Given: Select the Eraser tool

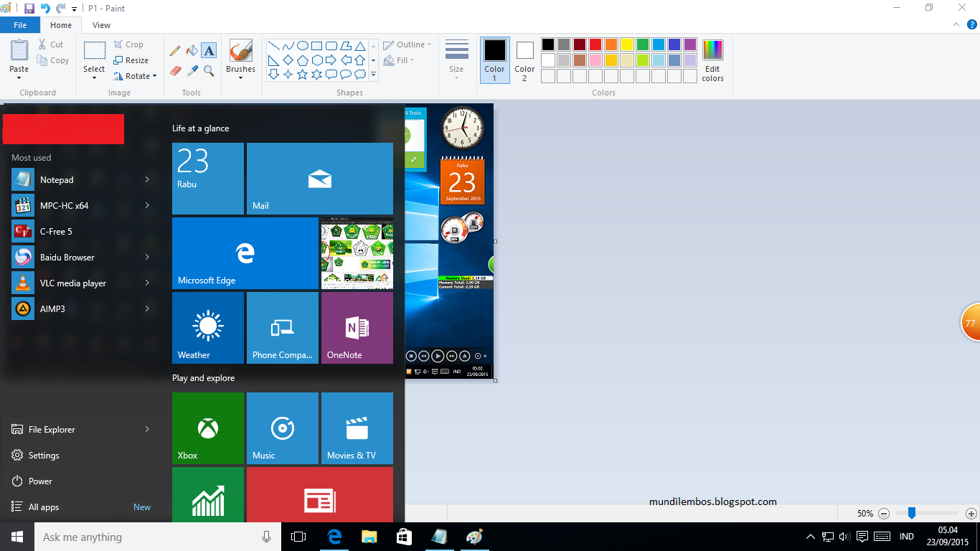Looking at the screenshot, I should click(175, 70).
